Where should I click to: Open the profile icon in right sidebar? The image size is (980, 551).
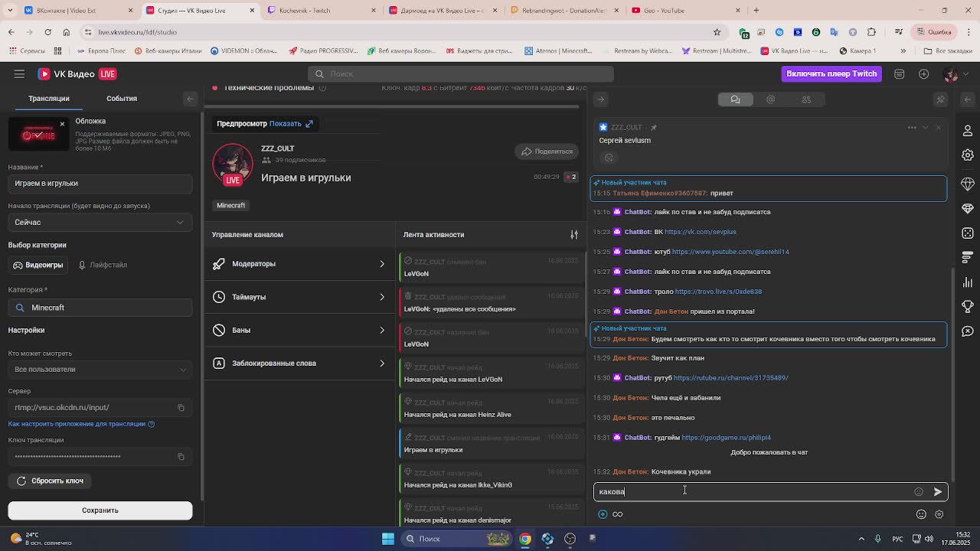click(968, 130)
